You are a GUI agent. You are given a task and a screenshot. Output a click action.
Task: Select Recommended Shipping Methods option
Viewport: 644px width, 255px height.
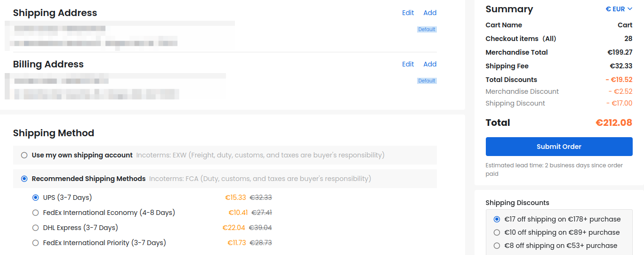[24, 179]
